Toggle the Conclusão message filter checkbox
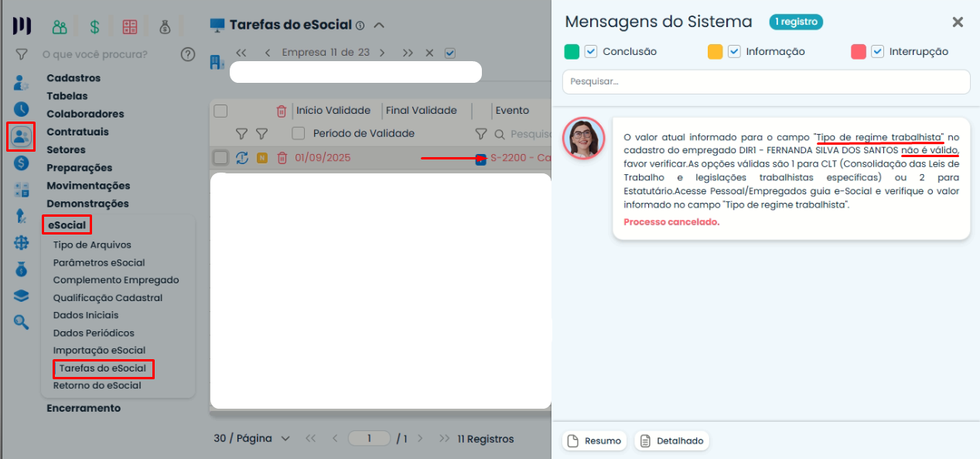The height and width of the screenshot is (459, 980). (591, 52)
